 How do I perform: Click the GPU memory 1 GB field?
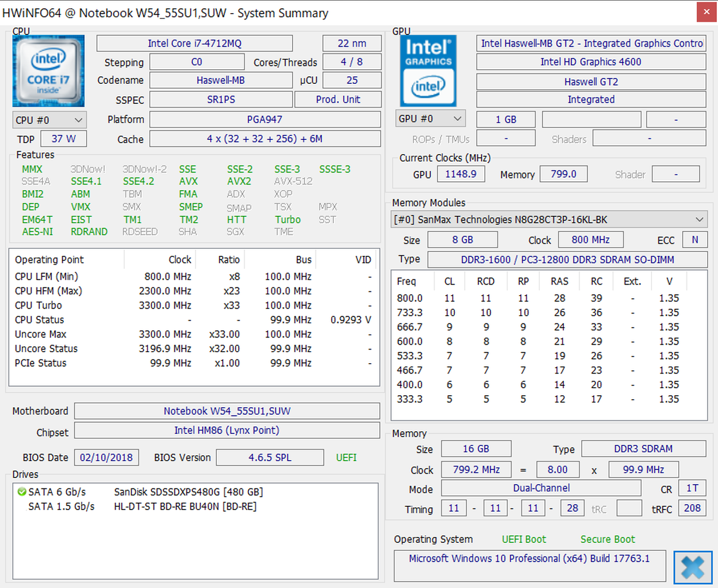[x=506, y=119]
